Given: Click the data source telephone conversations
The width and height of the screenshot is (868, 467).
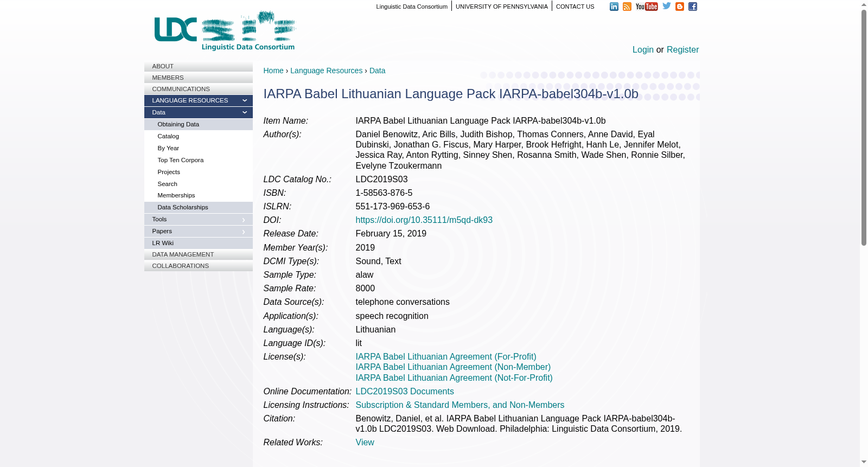Looking at the screenshot, I should (403, 302).
